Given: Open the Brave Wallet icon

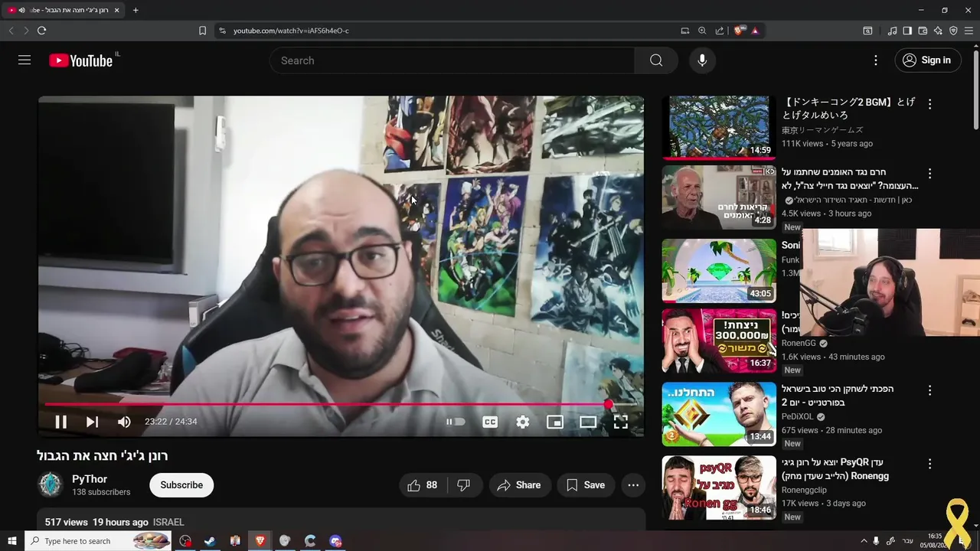Looking at the screenshot, I should point(923,31).
